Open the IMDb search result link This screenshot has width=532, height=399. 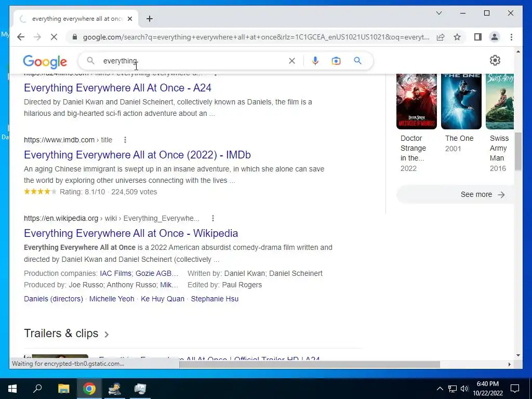pos(137,155)
